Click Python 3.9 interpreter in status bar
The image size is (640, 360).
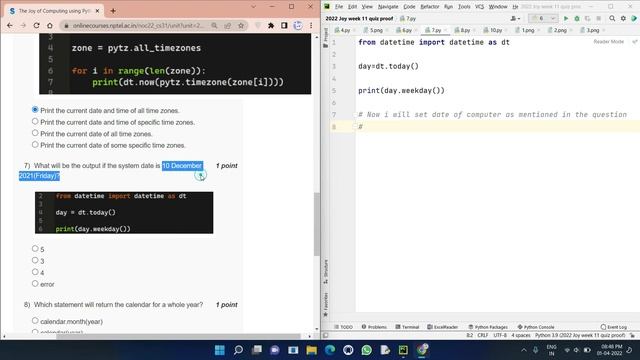coord(580,335)
